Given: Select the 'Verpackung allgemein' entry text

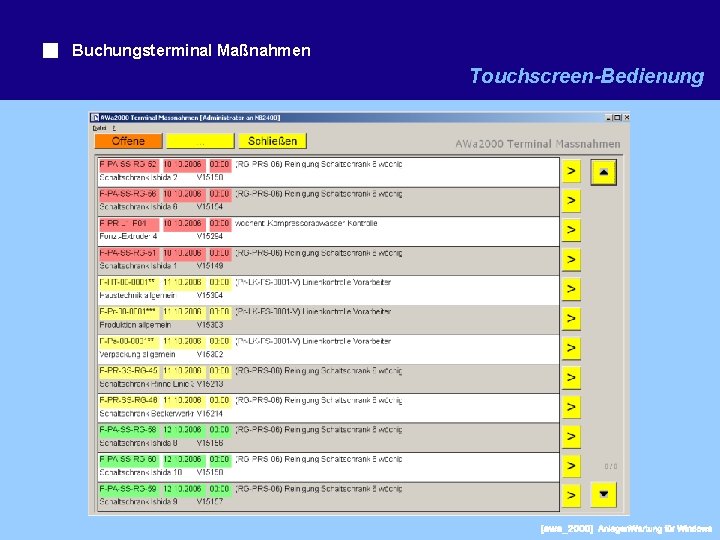Looking at the screenshot, I should click(x=137, y=354).
